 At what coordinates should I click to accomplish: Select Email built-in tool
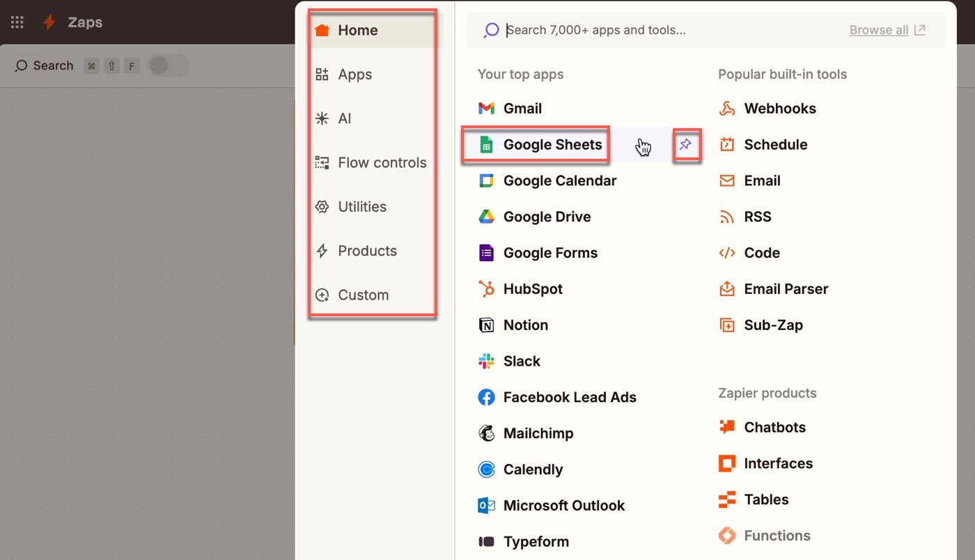coord(749,180)
